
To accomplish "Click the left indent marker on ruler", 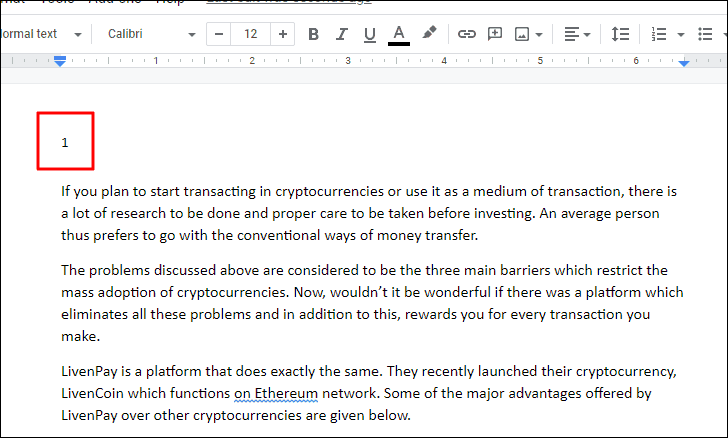I will [60, 61].
